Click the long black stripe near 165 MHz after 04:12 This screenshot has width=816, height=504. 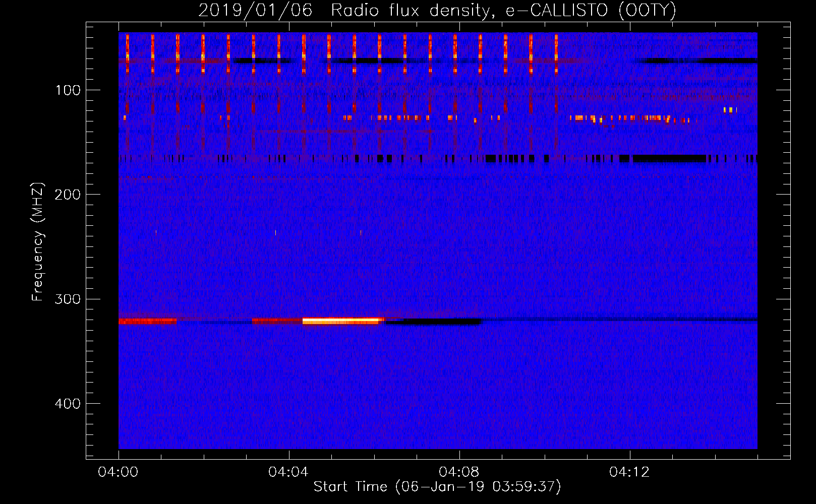point(669,159)
